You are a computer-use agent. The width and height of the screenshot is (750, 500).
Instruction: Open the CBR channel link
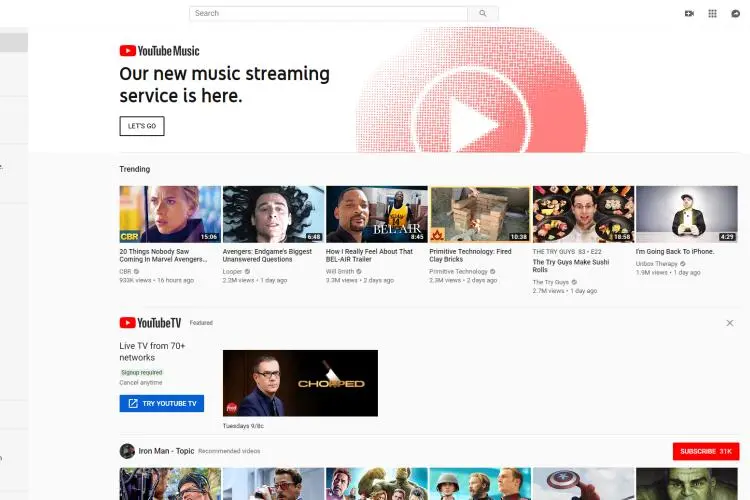[x=125, y=271]
